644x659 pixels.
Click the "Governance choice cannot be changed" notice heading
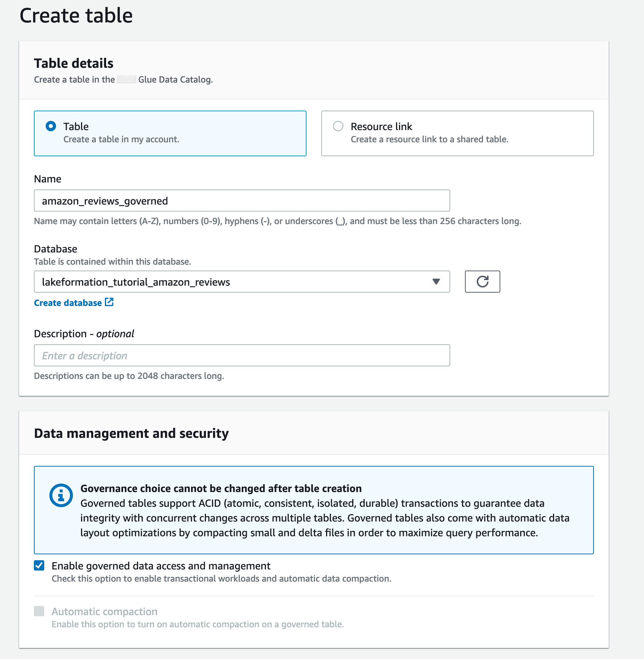coord(221,488)
